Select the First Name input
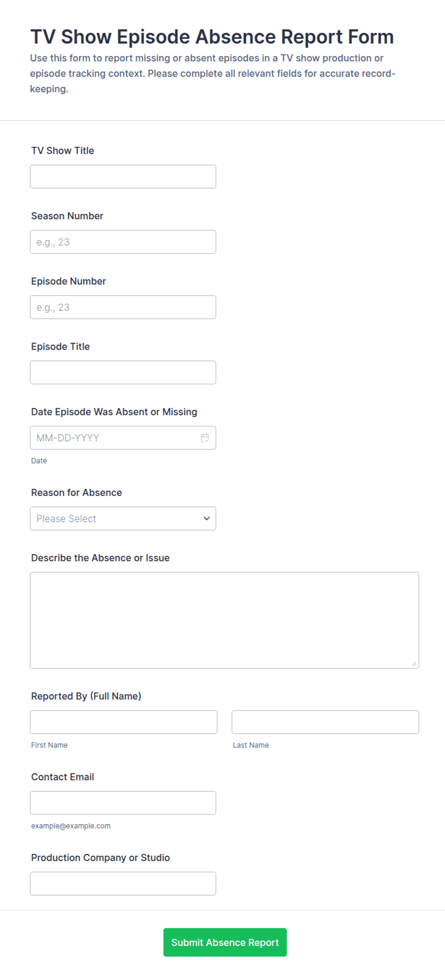 [x=123, y=722]
